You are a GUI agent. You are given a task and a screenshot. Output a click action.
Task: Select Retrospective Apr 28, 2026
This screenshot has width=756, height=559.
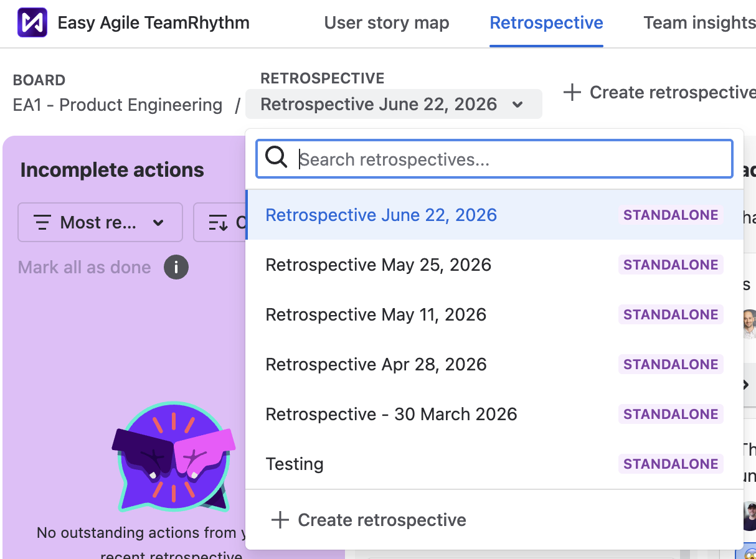(494, 364)
